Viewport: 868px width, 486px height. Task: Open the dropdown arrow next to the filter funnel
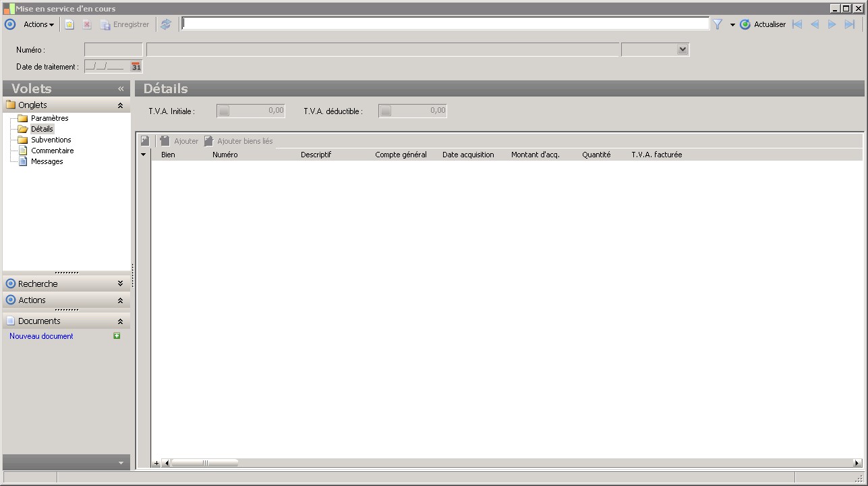732,25
